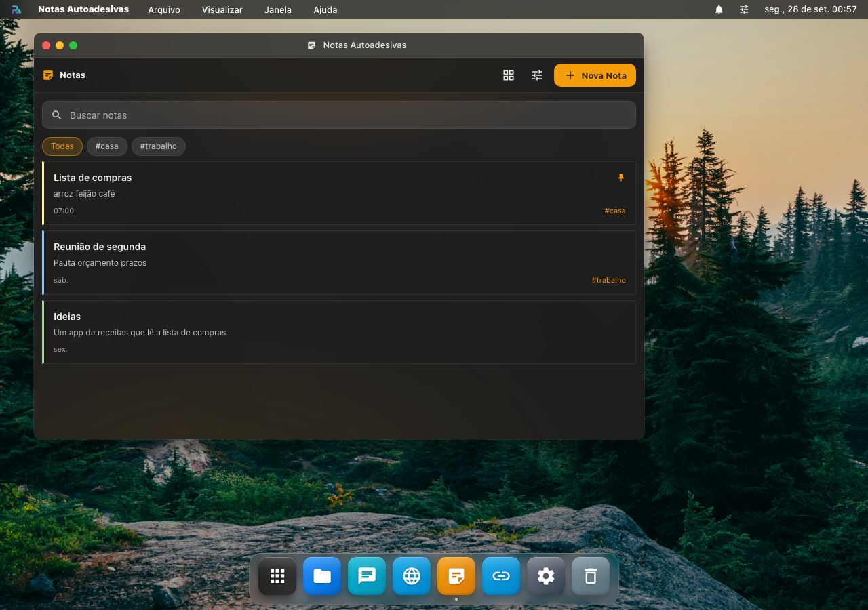This screenshot has width=868, height=610.
Task: Open Files app in the dock
Action: pos(322,576)
